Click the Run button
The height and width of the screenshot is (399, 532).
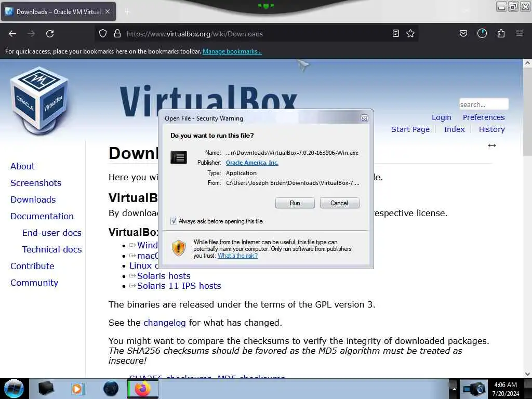(295, 203)
